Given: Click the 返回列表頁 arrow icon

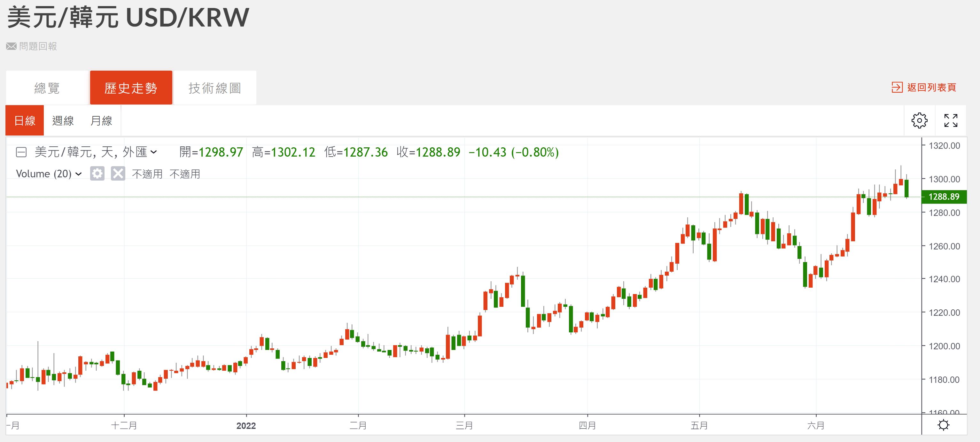Looking at the screenshot, I should coord(897,88).
